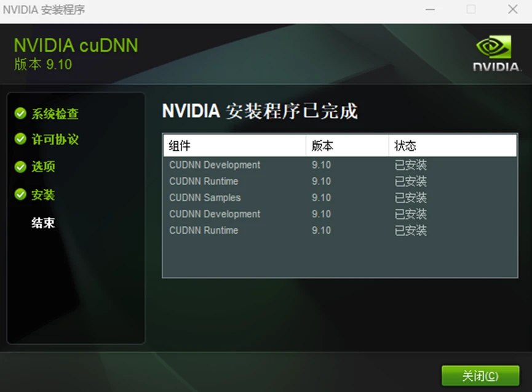The height and width of the screenshot is (392, 532).
Task: Click NVIDIA cuDNN title text
Action: point(76,46)
